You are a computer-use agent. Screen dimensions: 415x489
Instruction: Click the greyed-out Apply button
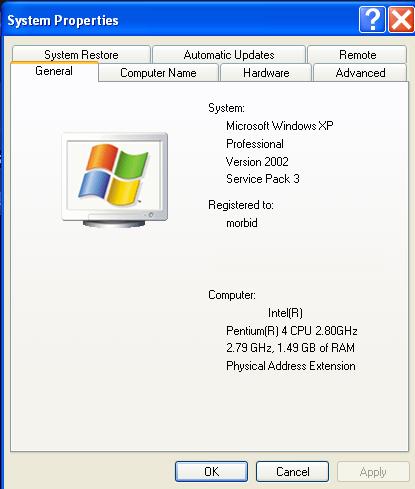point(373,472)
